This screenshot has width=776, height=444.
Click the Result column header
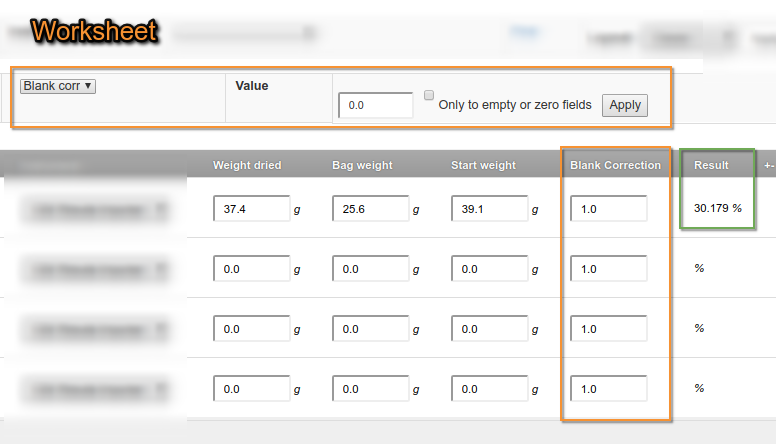click(711, 165)
